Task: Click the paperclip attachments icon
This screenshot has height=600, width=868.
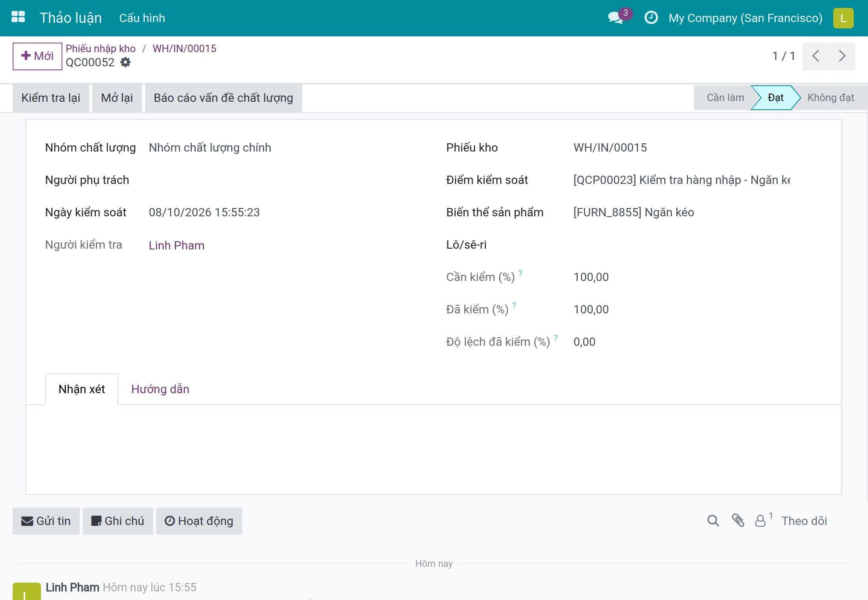Action: tap(738, 521)
